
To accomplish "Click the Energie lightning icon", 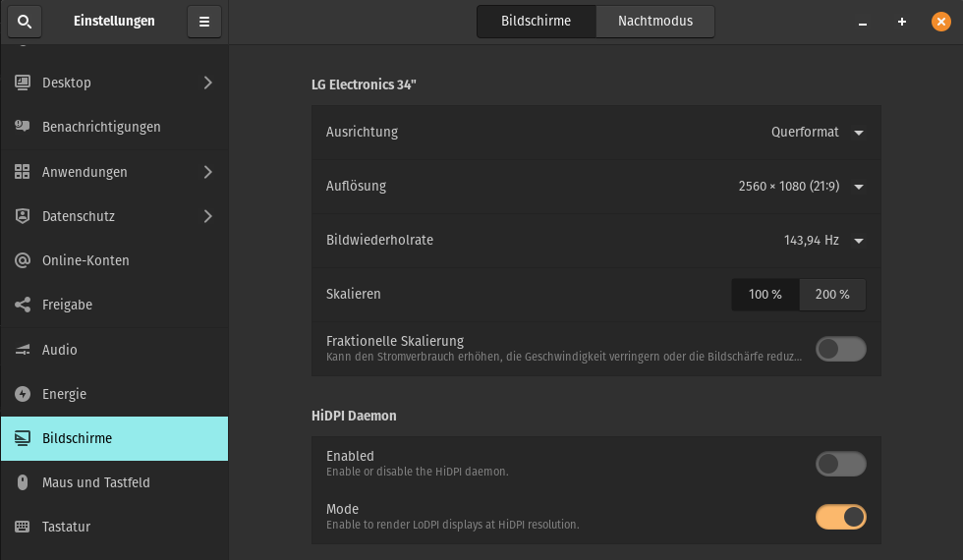I will [22, 394].
